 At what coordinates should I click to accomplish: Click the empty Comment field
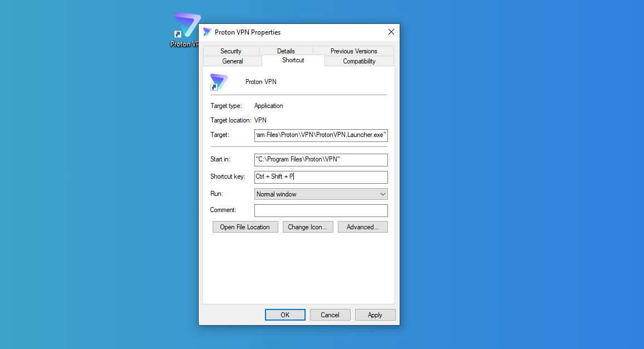(321, 210)
